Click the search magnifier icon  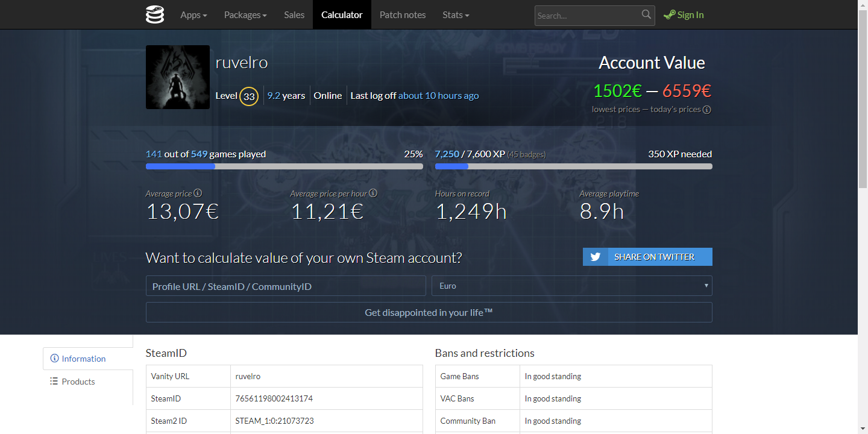[x=646, y=14]
